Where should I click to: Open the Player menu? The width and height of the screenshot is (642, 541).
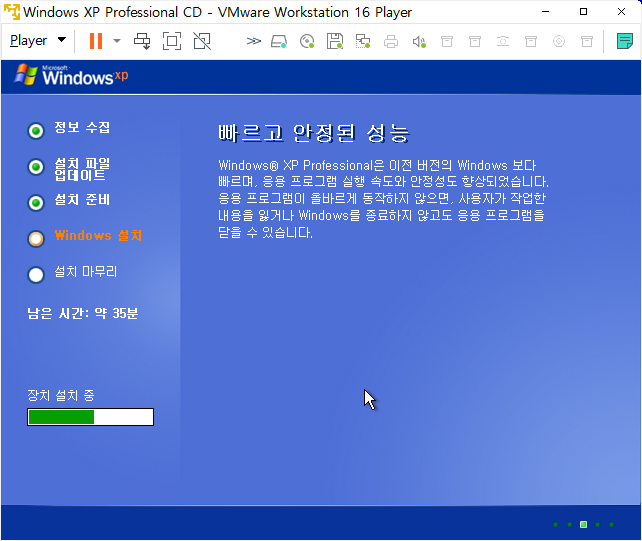point(28,41)
